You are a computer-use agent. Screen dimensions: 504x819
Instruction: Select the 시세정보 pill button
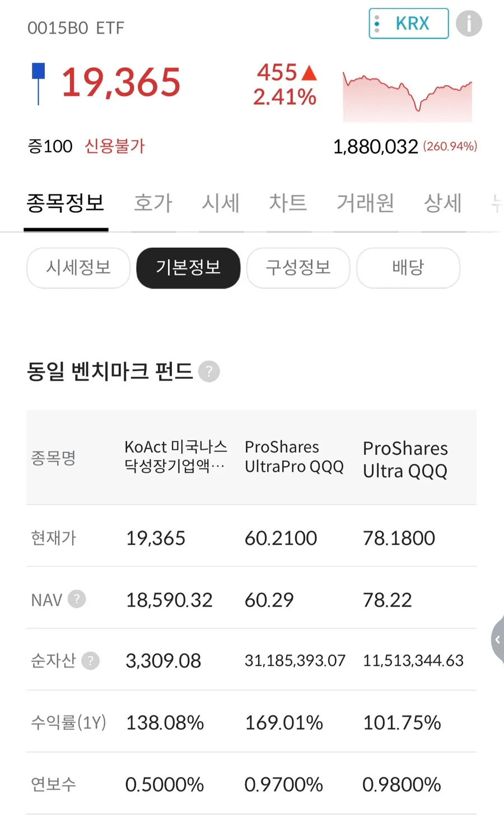tap(78, 268)
